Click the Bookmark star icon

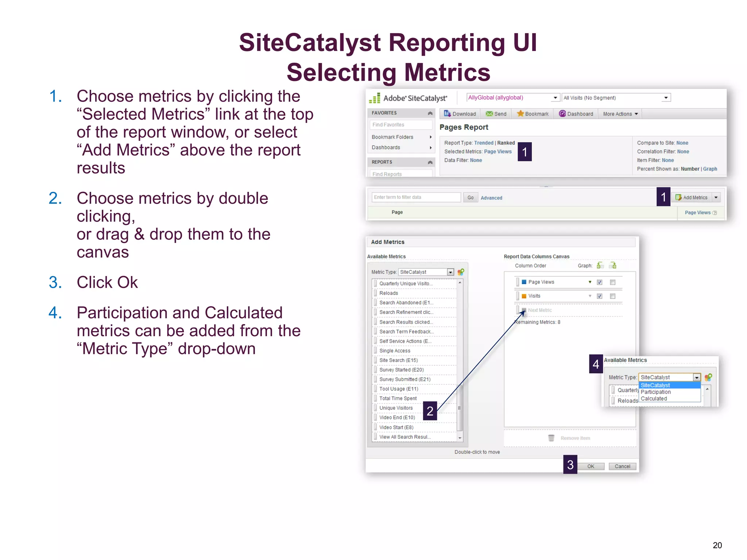click(x=520, y=114)
